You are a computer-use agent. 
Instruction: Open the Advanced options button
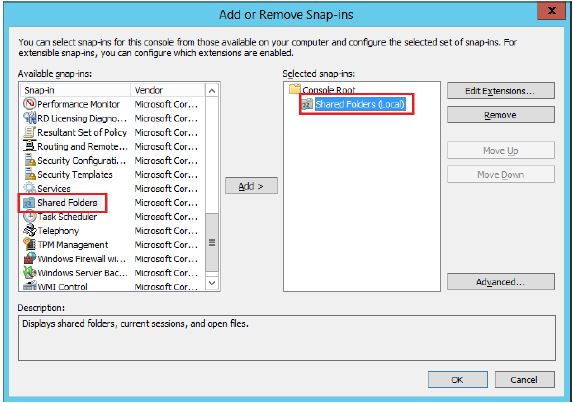[x=501, y=282]
